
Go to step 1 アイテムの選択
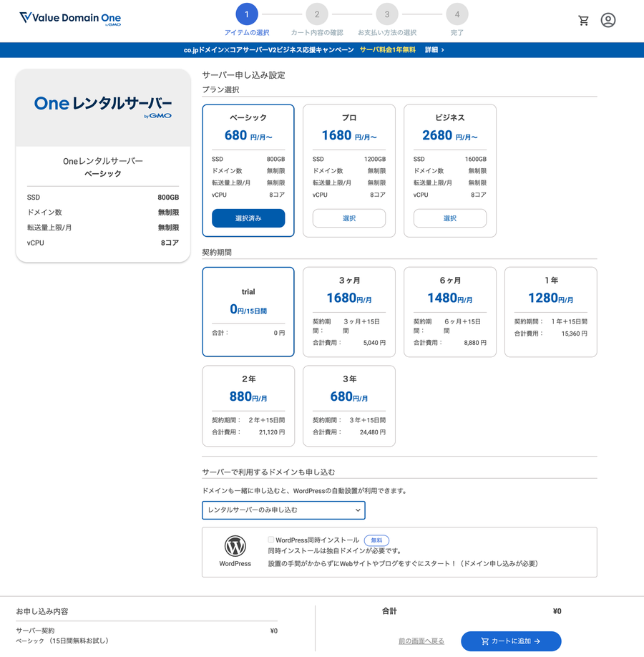click(247, 19)
